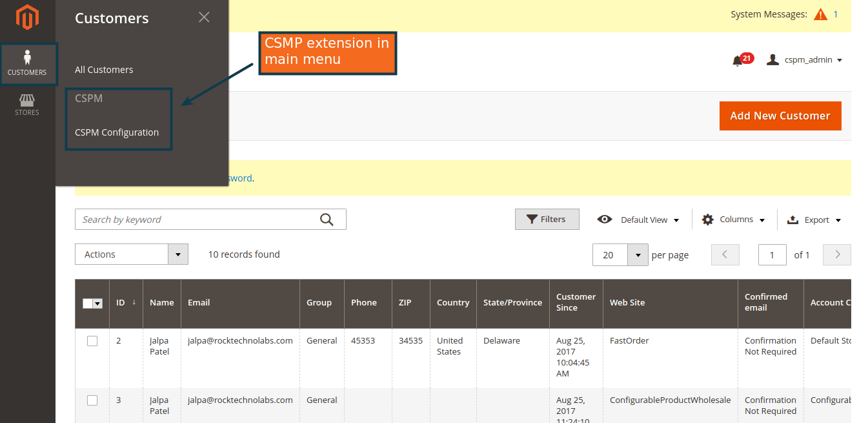868x423 pixels.
Task: Open the mass-select dropdown arrow in header
Action: click(x=98, y=303)
